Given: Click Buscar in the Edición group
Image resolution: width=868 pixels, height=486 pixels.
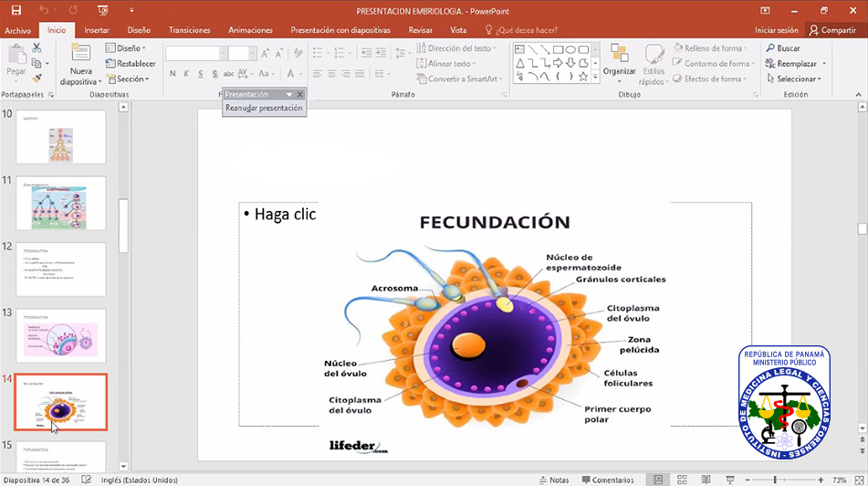Looking at the screenshot, I should point(783,48).
